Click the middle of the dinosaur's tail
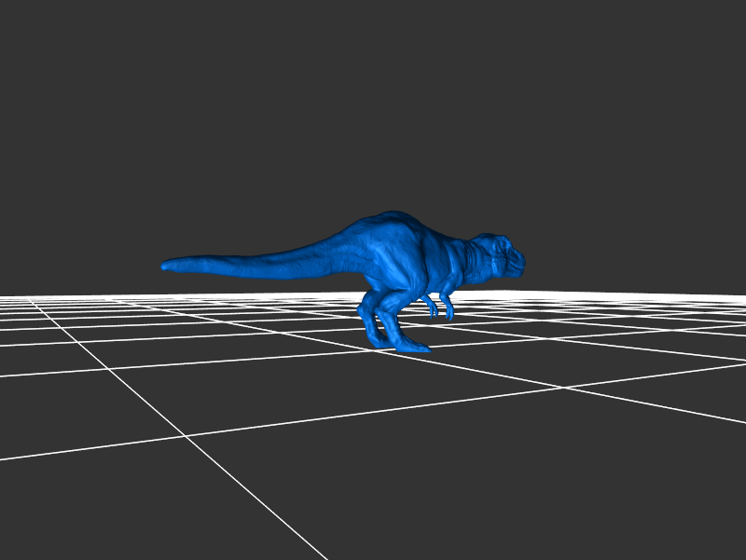The width and height of the screenshot is (746, 560). coord(261,263)
